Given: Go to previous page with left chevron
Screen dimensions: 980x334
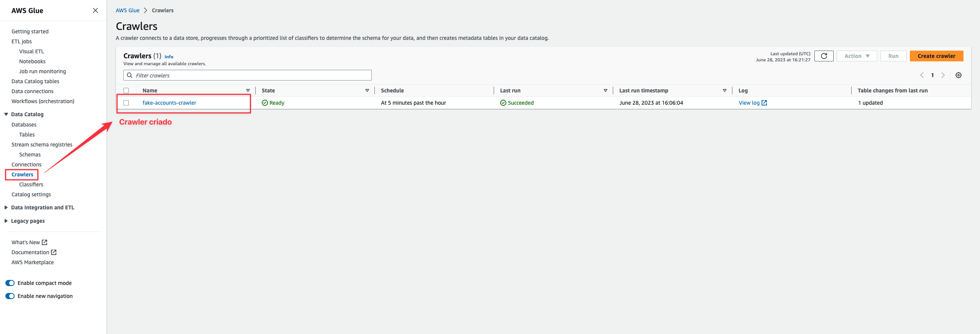Looking at the screenshot, I should (922, 75).
